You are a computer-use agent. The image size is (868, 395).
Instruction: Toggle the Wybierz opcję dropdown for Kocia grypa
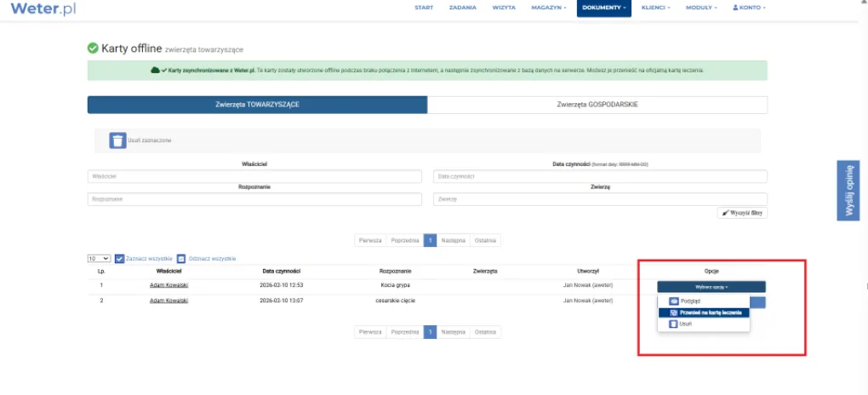coord(711,287)
